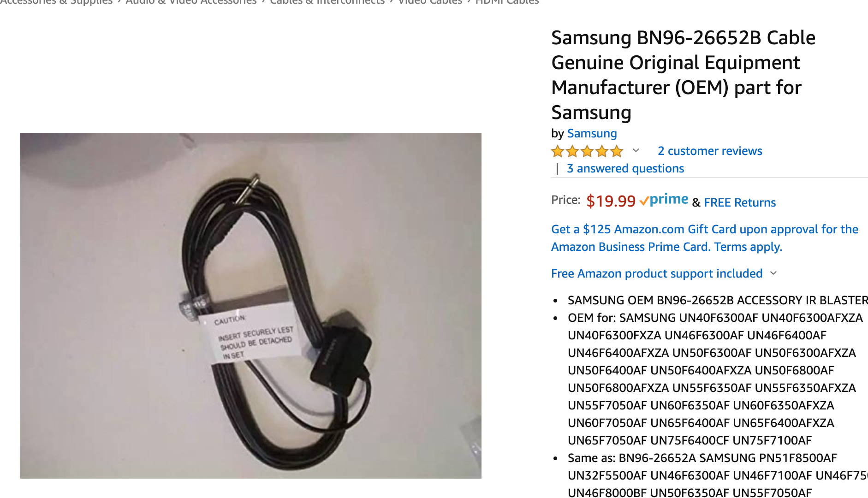Image resolution: width=868 pixels, height=498 pixels.
Task: Navigate to Video Cables breadcrumb
Action: (x=430, y=2)
